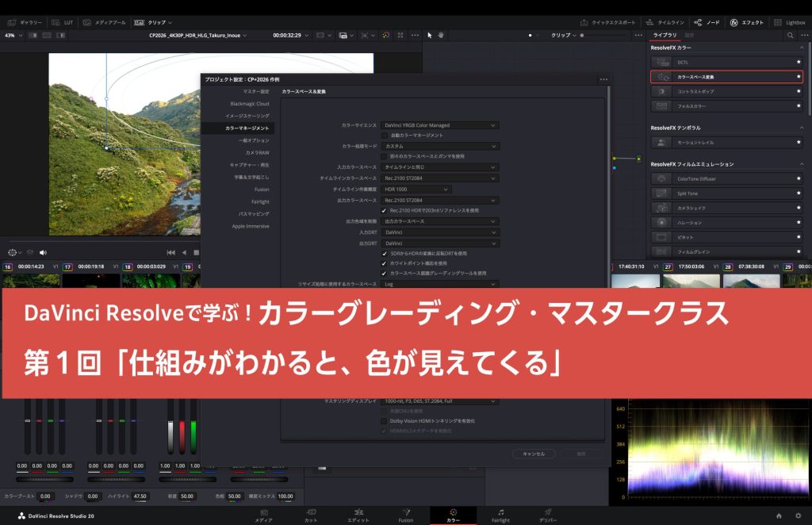Select the カラースペース変換 effect in library
The height and width of the screenshot is (525, 812).
(x=726, y=77)
